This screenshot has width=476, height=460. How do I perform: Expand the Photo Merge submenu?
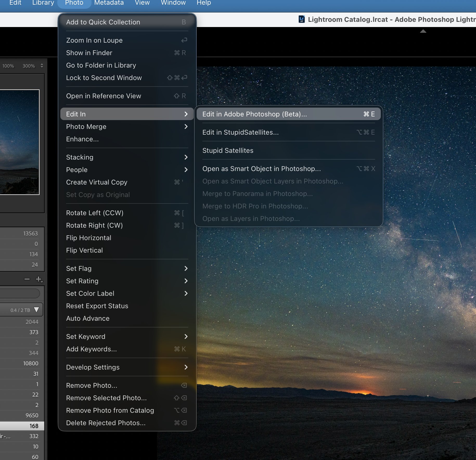coord(127,127)
